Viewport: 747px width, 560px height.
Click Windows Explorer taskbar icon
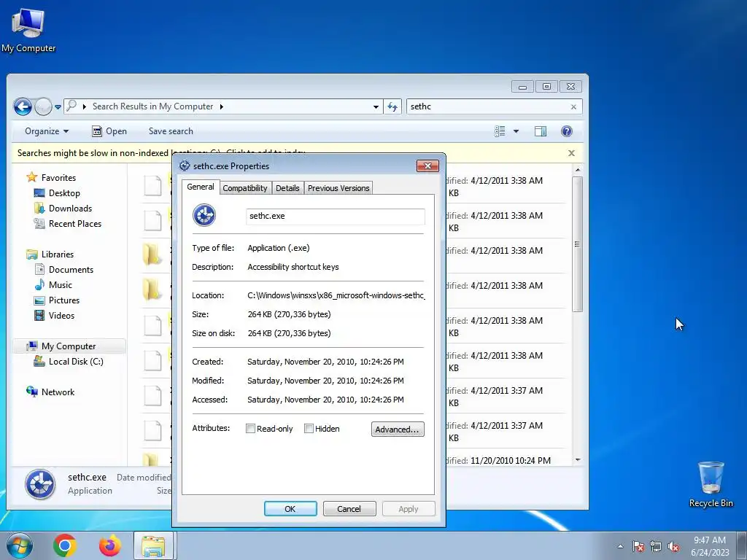154,545
